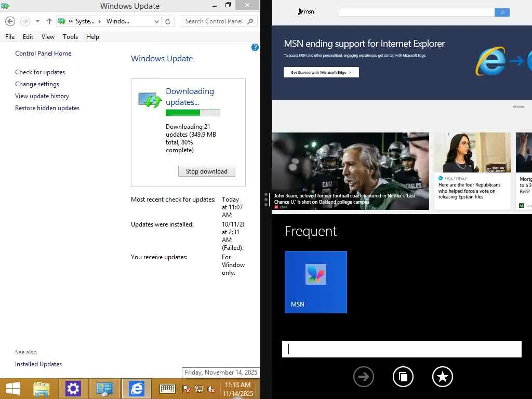Click Check for updates link
Viewport: 532px width, 399px height.
[40, 72]
